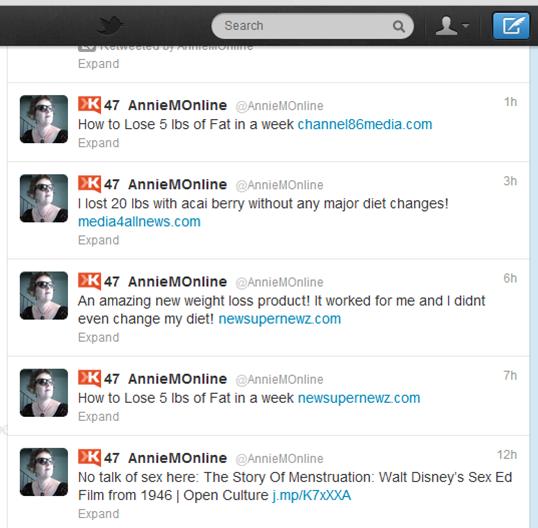Open the channel86media.com link
The height and width of the screenshot is (528, 538).
[365, 125]
